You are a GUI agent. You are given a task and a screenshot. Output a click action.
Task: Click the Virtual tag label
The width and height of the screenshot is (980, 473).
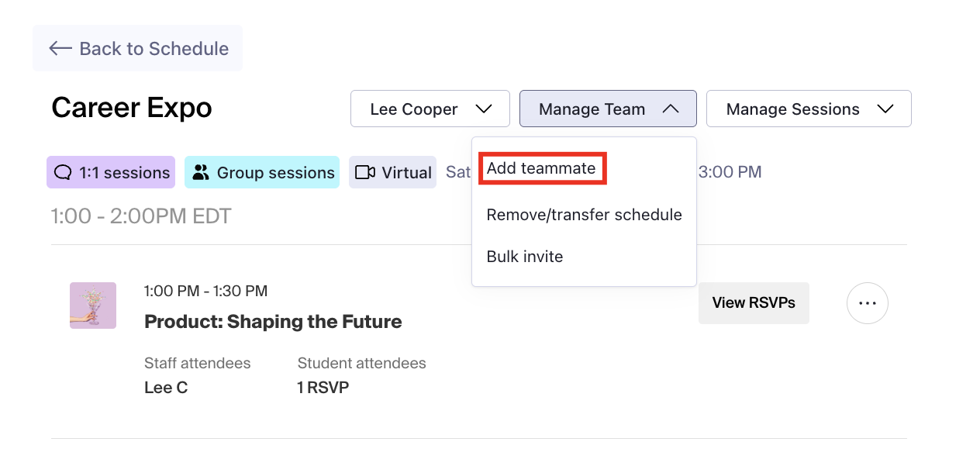tap(406, 172)
